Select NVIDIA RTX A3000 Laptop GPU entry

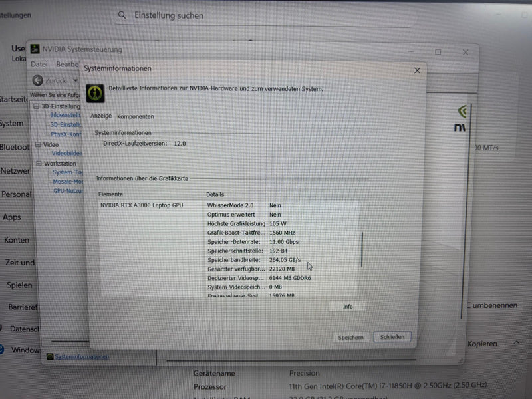pos(142,205)
